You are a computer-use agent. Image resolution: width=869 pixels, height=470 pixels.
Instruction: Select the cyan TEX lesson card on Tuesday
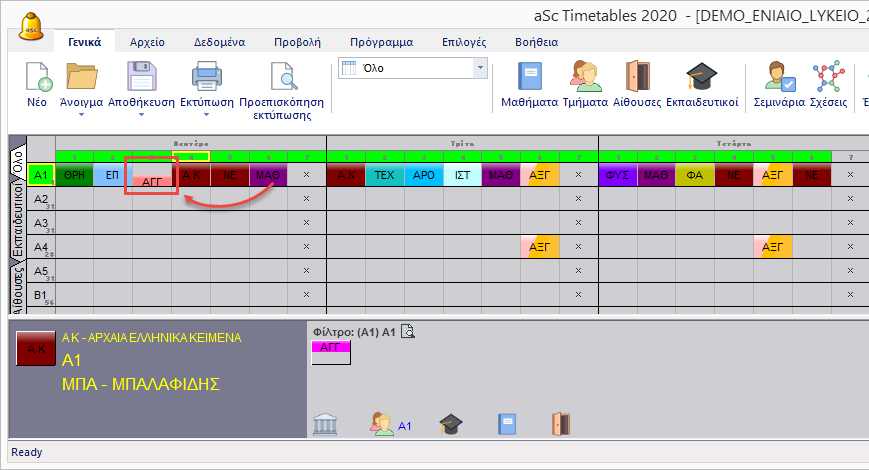pos(384,175)
